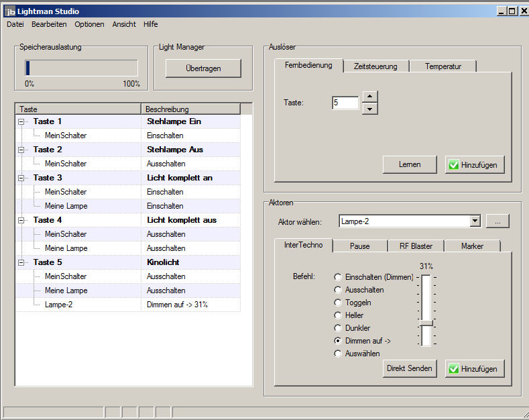The height and width of the screenshot is (420, 529).
Task: Open the Optionen menu
Action: [x=89, y=24]
